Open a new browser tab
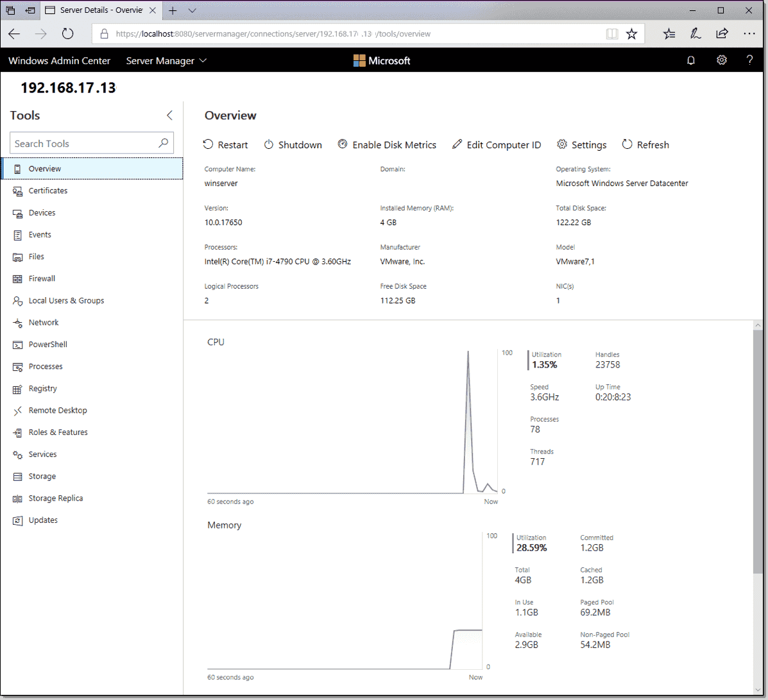This screenshot has width=768, height=700. point(173,10)
